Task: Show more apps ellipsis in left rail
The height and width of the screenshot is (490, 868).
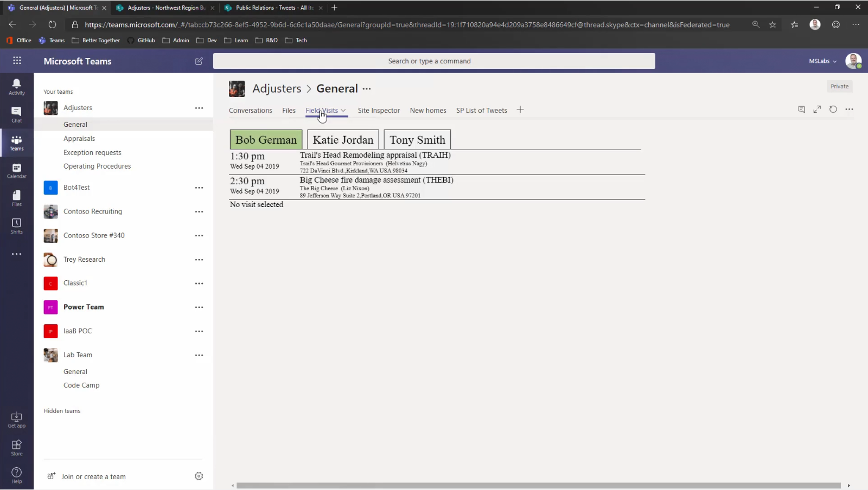Action: [17, 254]
